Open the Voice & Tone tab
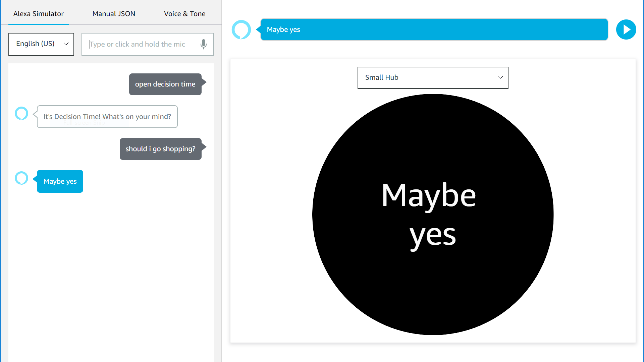644x362 pixels. tap(184, 14)
